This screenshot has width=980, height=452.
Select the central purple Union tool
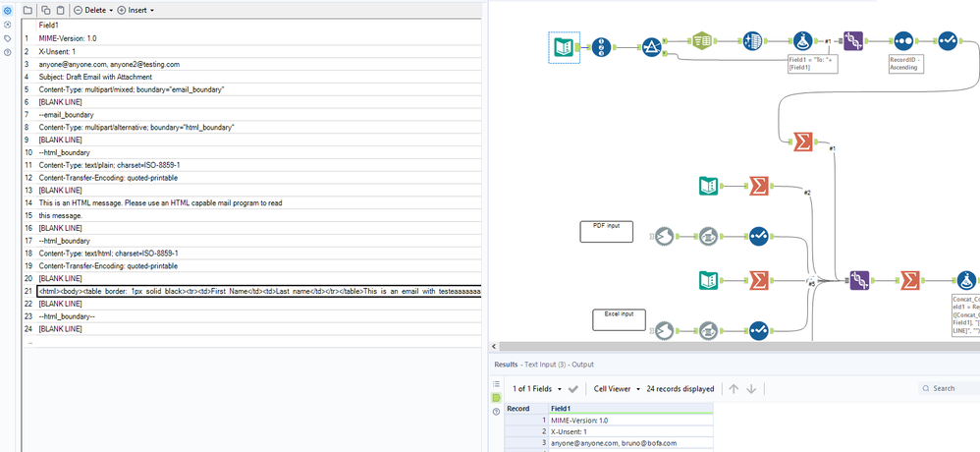[860, 280]
